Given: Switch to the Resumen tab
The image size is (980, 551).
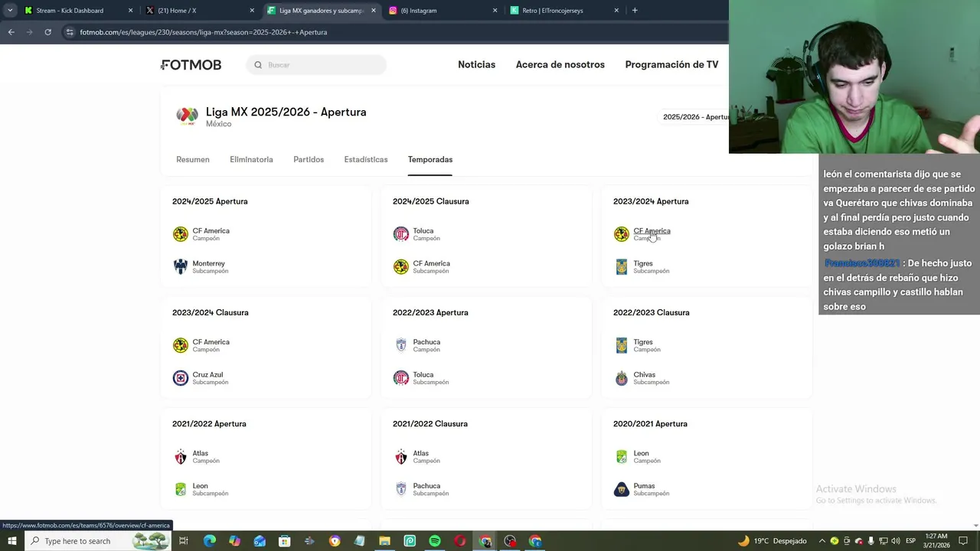Looking at the screenshot, I should coord(193,159).
